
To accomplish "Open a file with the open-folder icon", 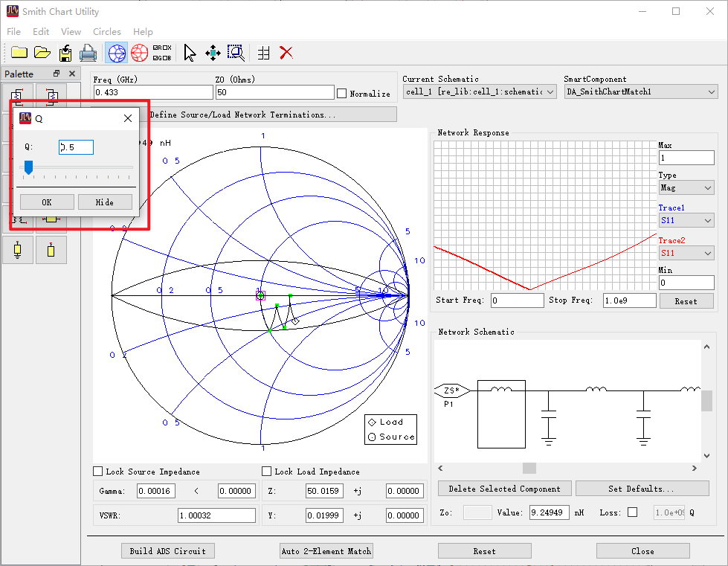I will (x=42, y=53).
